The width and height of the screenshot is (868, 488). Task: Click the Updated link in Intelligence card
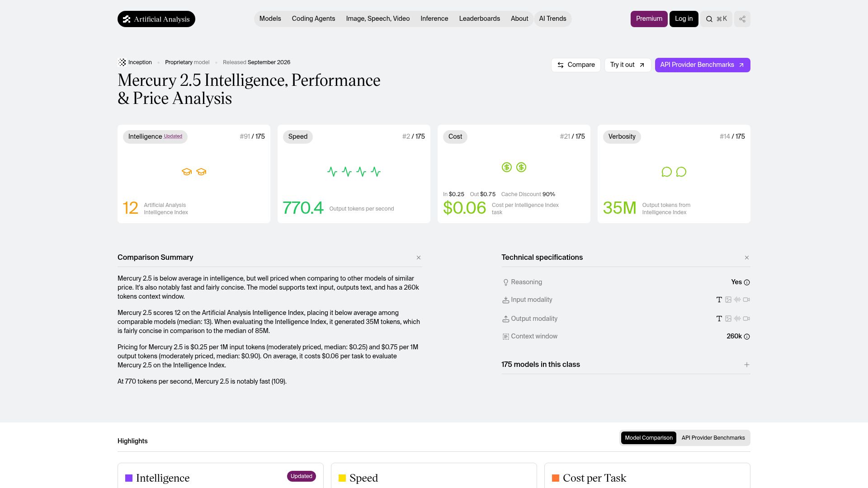173,136
